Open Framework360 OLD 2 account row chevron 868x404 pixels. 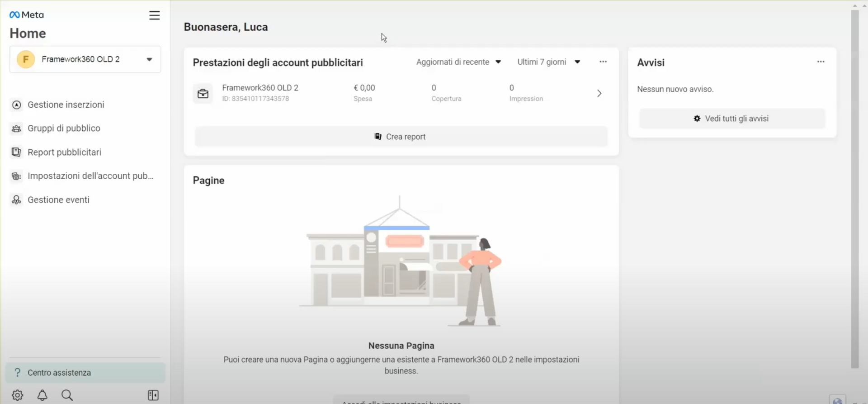click(x=599, y=94)
